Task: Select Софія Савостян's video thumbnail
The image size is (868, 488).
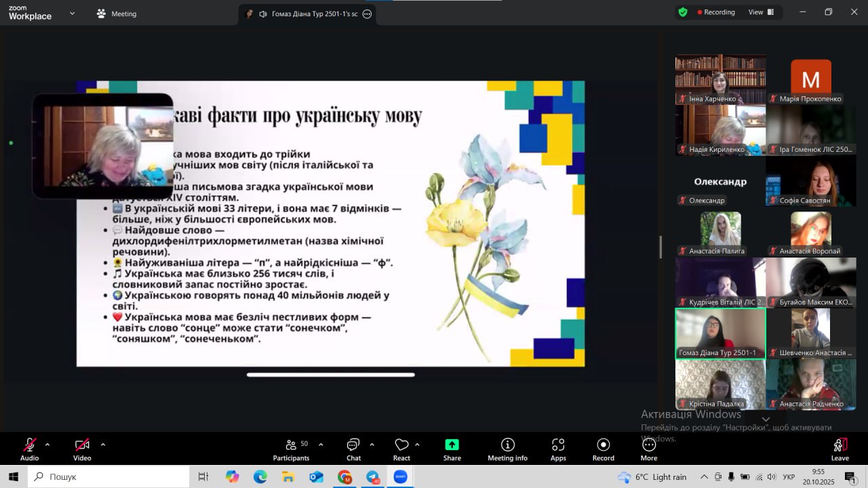Action: coord(810,181)
